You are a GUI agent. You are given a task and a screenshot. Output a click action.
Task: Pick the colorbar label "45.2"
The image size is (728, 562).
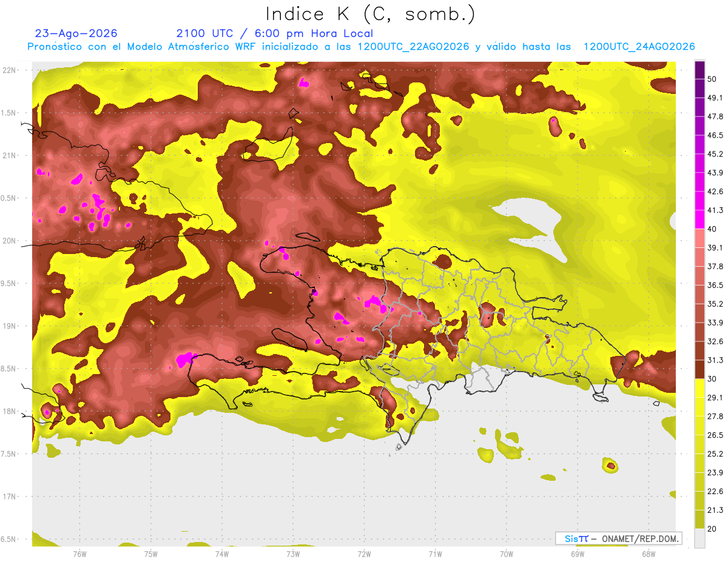(715, 154)
